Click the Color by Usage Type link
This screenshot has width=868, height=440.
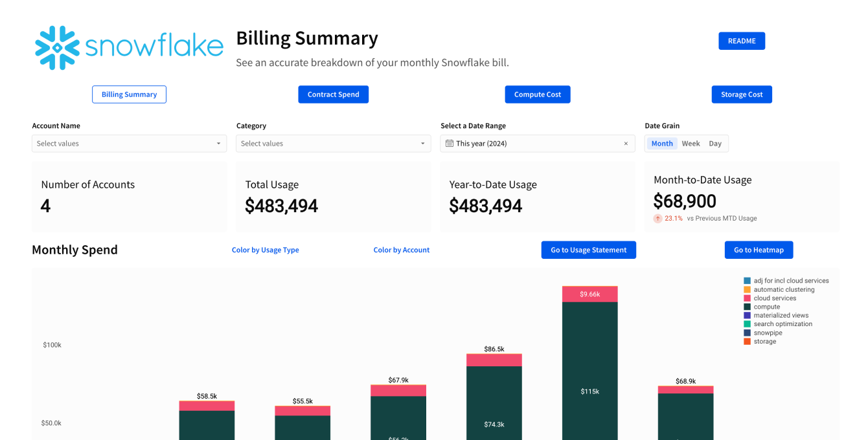point(266,250)
